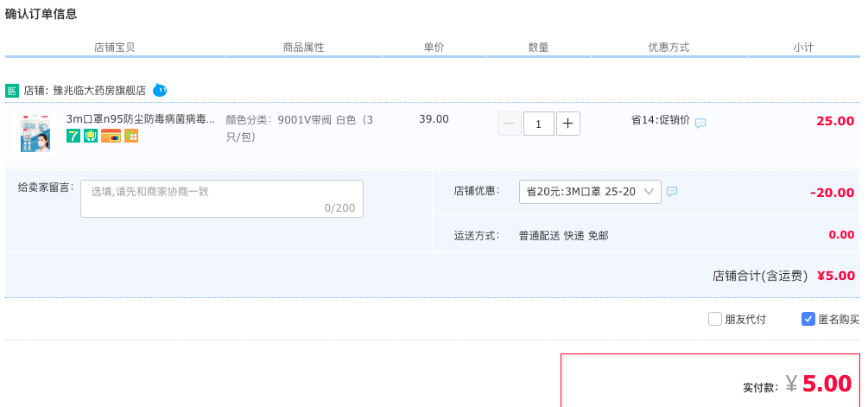Viewport: 868px width, 407px height.
Task: Click the 颜色分类: 9001V带阀 白色 attribute text
Action: [x=300, y=128]
